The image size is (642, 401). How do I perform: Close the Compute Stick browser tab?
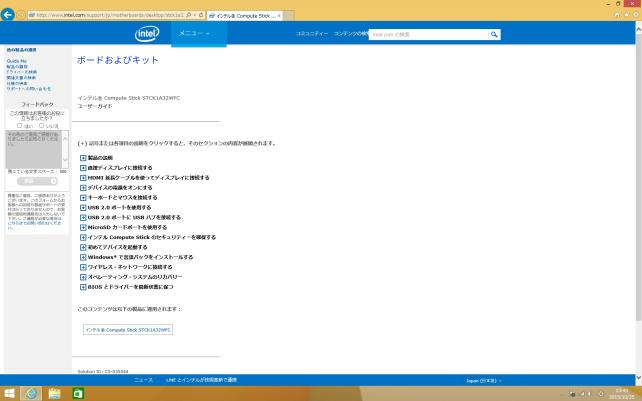[x=279, y=16]
